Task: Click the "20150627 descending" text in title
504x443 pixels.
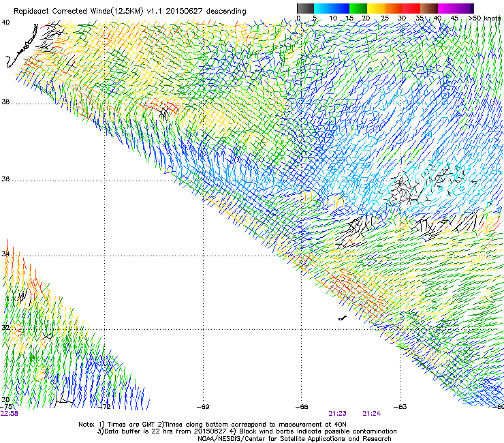Action: (206, 11)
